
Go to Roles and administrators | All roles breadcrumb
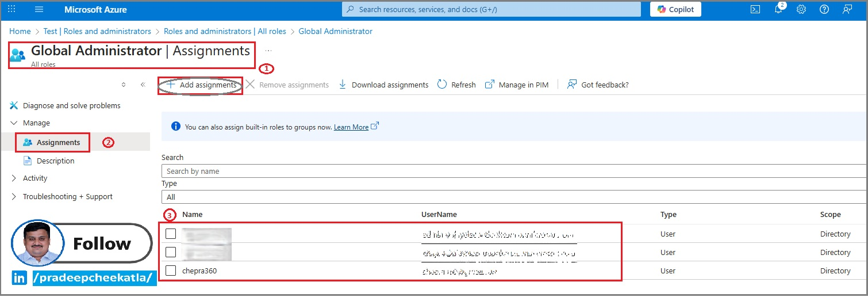[225, 31]
